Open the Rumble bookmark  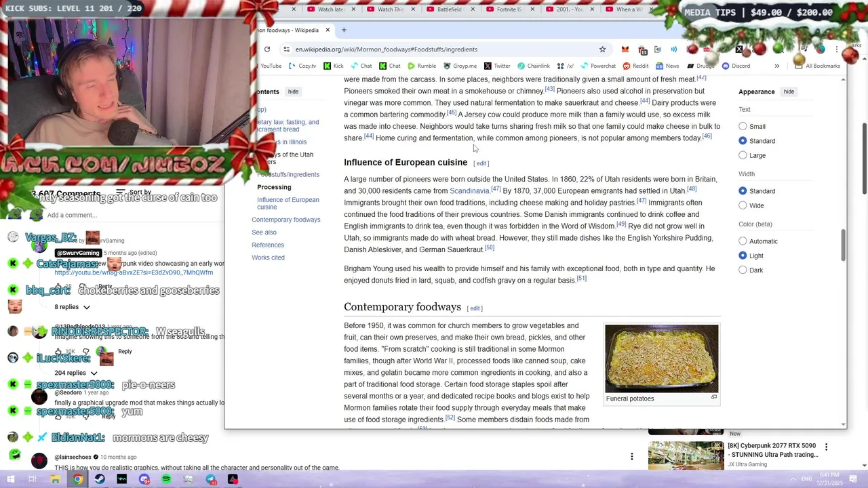pos(422,66)
